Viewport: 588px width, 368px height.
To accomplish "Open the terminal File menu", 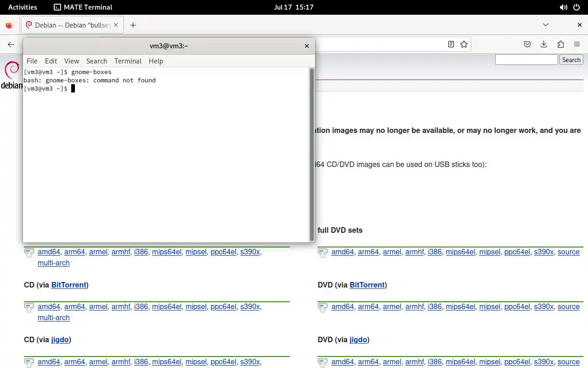I will [32, 61].
